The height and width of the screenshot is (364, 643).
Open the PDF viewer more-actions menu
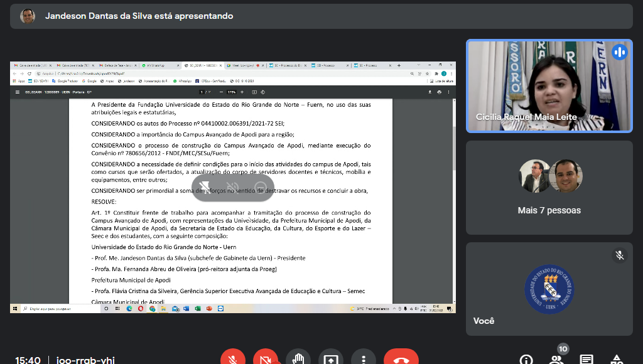click(x=448, y=92)
